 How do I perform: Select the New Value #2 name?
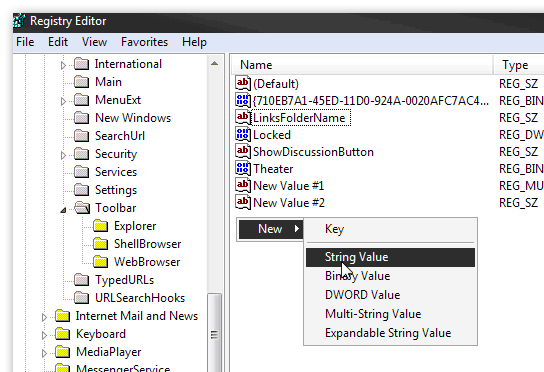tap(289, 203)
